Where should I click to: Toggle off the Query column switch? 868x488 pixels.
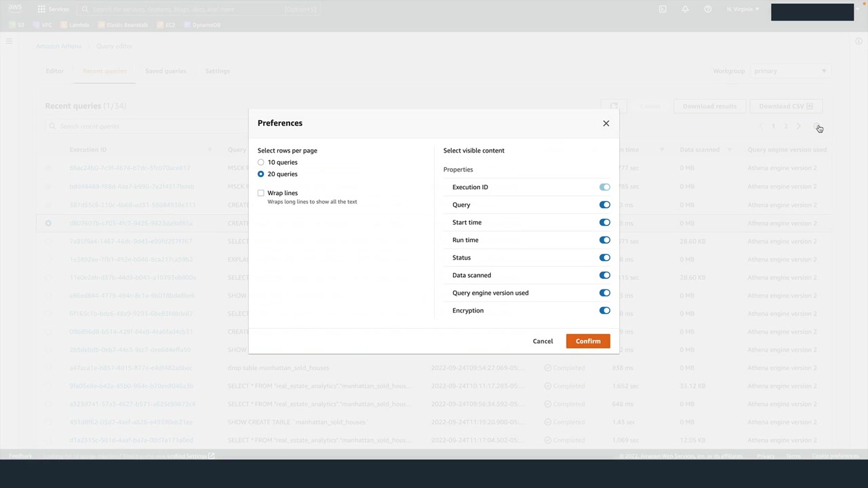pyautogui.click(x=604, y=205)
